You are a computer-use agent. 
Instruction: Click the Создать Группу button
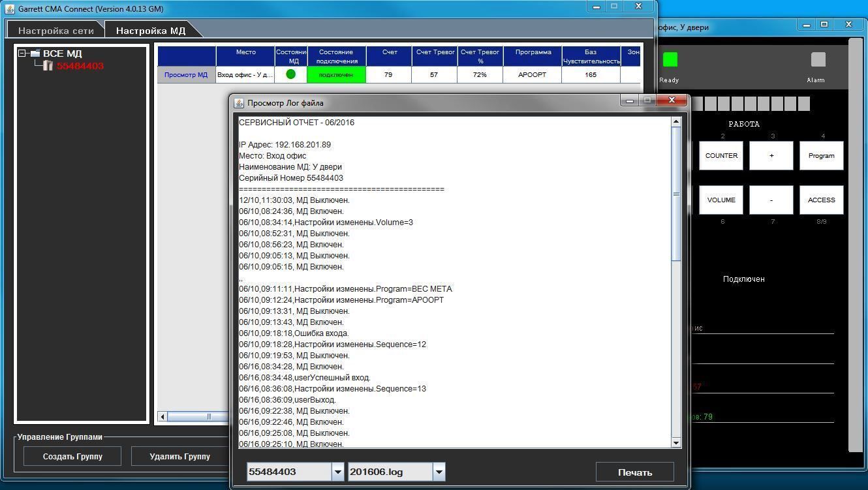pos(72,457)
